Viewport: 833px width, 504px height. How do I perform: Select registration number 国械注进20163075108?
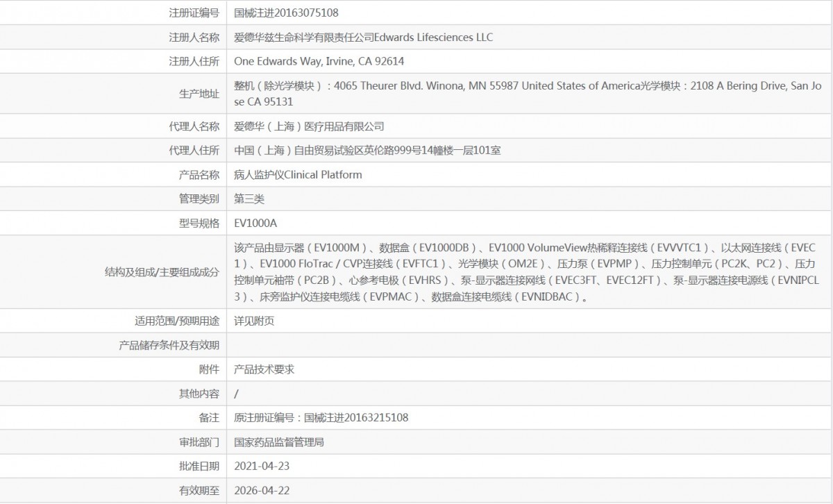[286, 12]
